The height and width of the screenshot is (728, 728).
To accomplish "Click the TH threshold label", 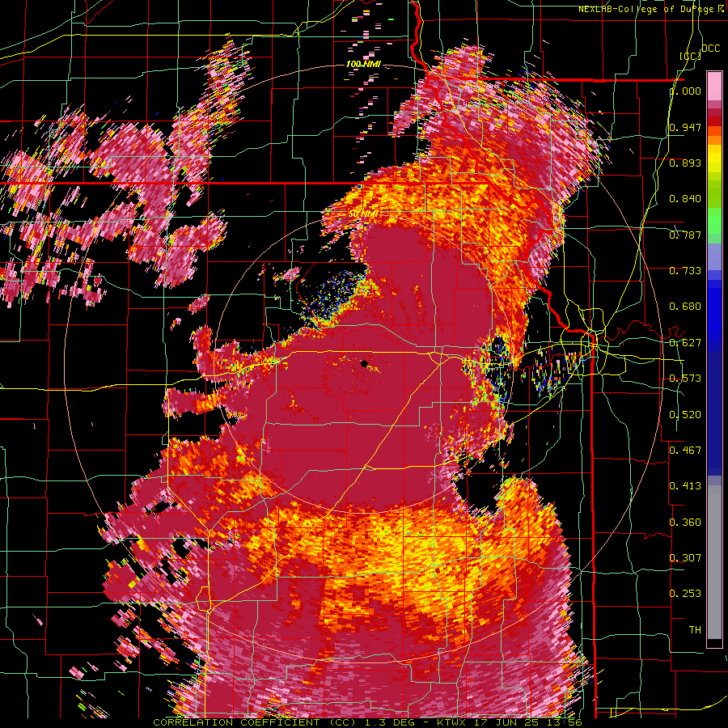I will pos(695,630).
